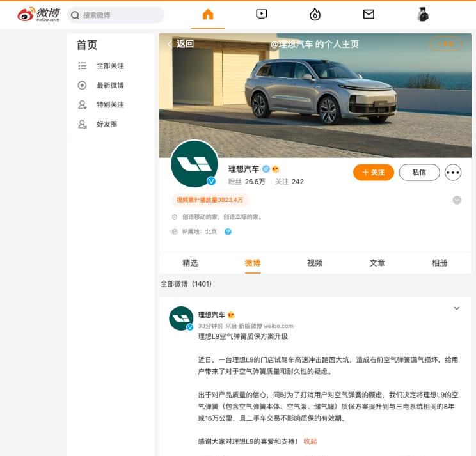
Task: Click the 最新微博 star icon
Action: (x=83, y=85)
